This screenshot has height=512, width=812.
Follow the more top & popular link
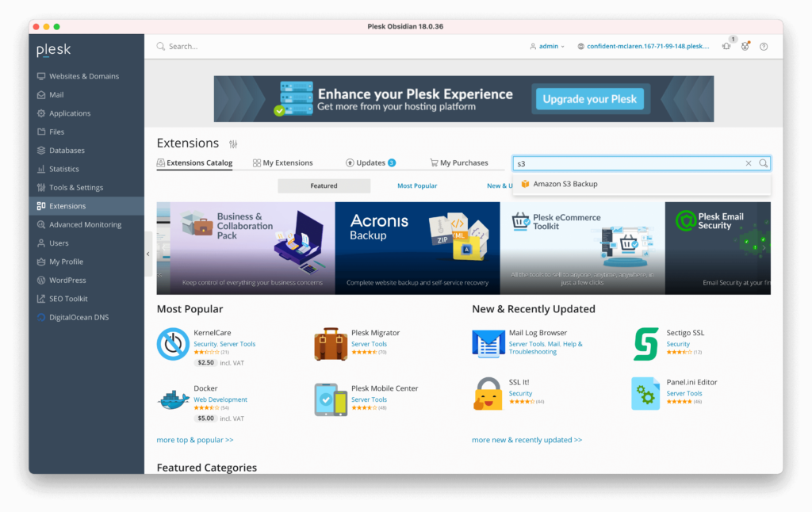click(x=195, y=440)
